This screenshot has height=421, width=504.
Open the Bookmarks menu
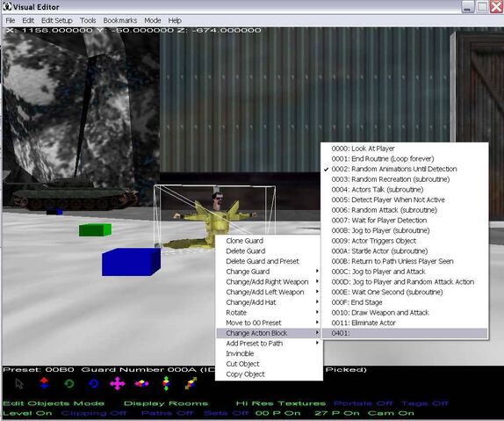[x=120, y=20]
